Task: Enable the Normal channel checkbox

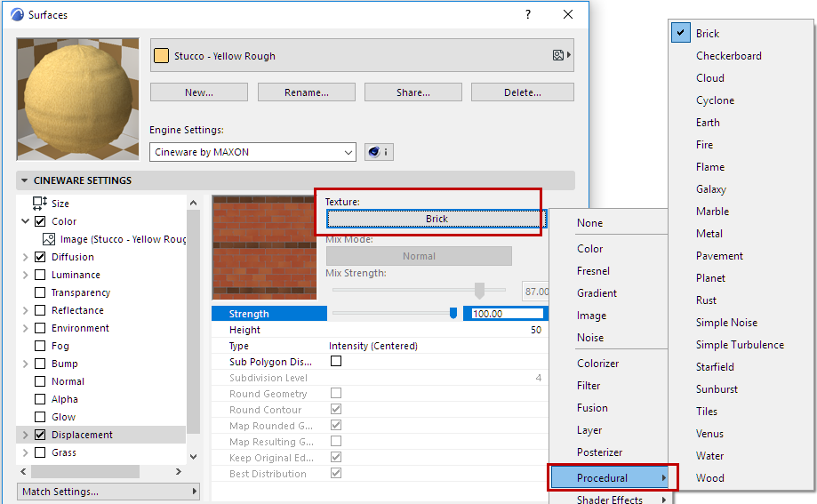Action: pyautogui.click(x=40, y=381)
